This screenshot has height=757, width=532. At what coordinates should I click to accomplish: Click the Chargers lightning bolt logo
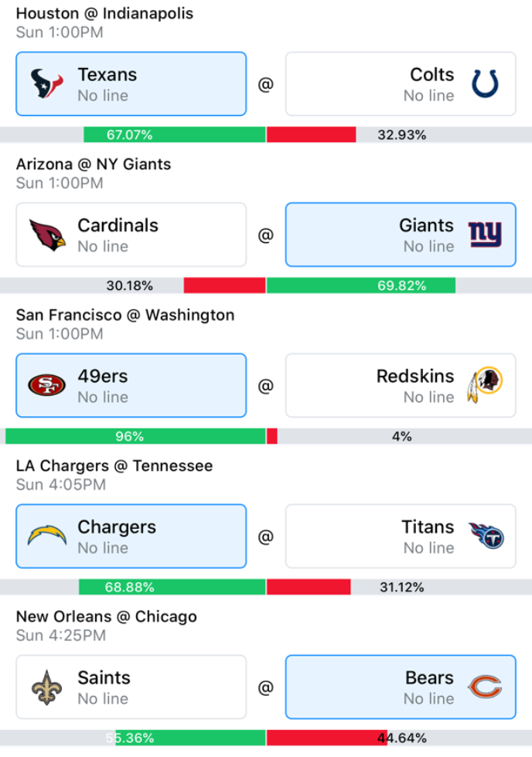pyautogui.click(x=47, y=535)
